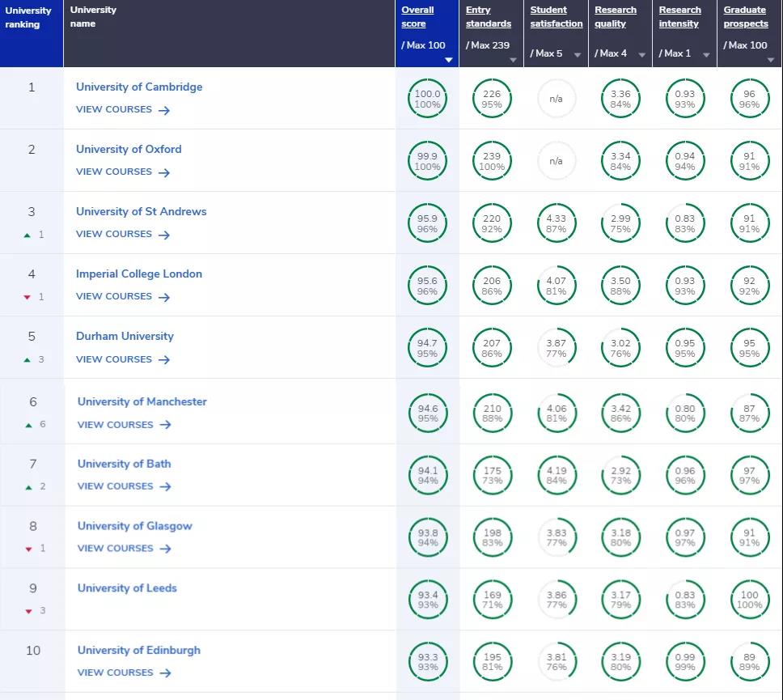Open the University of Leeds link

point(127,588)
